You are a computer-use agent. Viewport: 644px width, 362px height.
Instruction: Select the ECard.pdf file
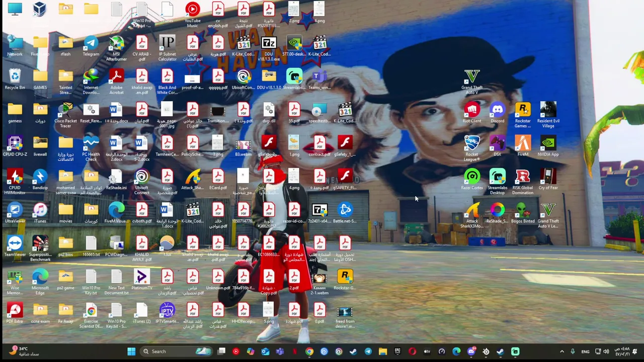[x=218, y=180]
